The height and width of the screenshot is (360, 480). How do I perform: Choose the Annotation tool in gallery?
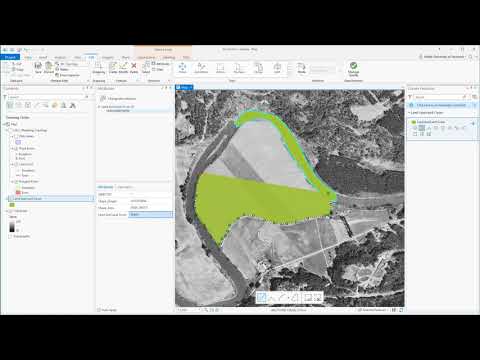click(201, 68)
